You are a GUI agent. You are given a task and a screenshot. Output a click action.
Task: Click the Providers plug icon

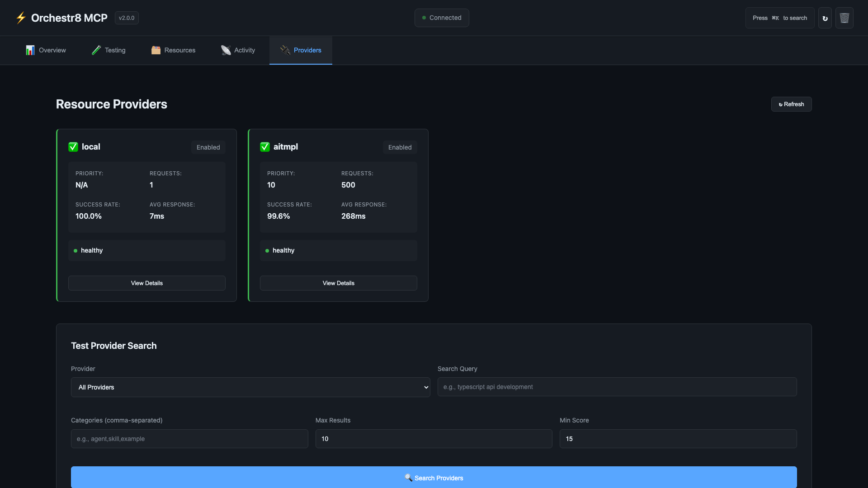285,50
